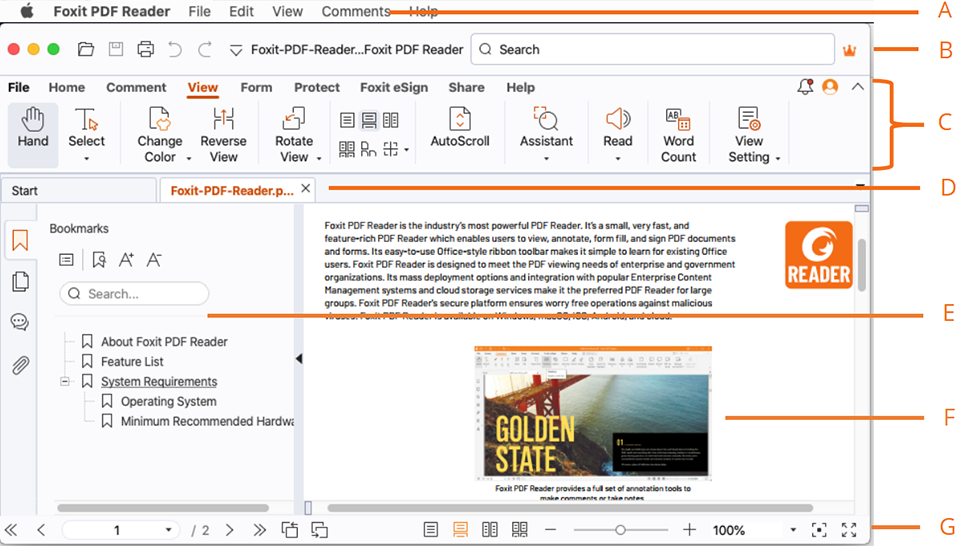Toggle ribbon continuous page layout
The image size is (960, 546).
coord(369,120)
